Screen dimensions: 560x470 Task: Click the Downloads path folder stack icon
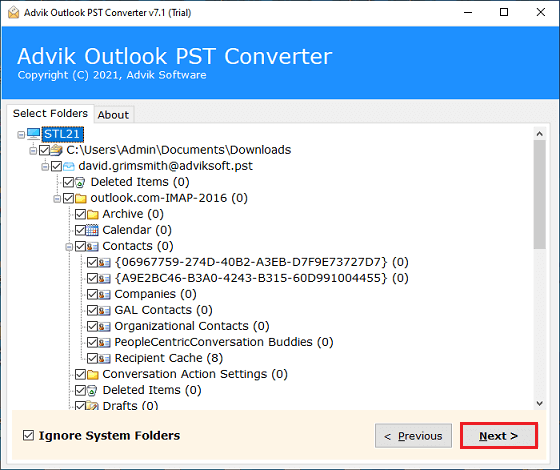pyautogui.click(x=56, y=150)
